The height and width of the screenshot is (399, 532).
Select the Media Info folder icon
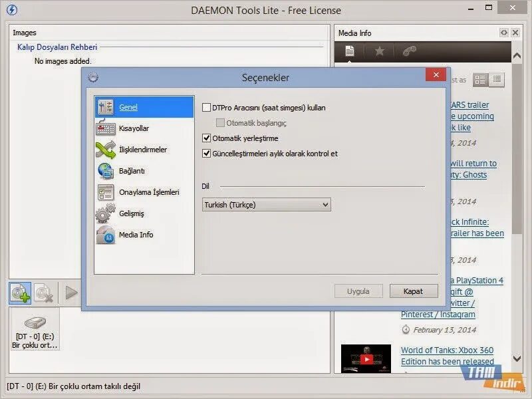tap(106, 235)
